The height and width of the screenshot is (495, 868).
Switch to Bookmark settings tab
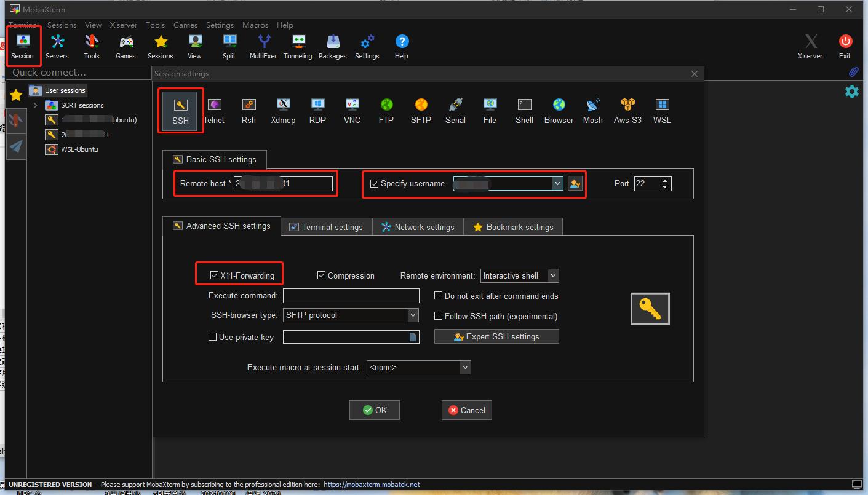pyautogui.click(x=513, y=227)
